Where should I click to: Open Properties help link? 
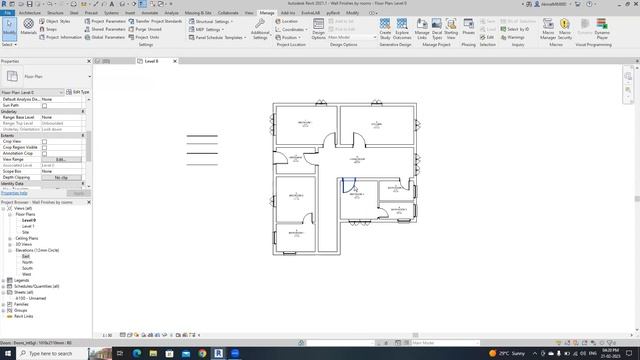(x=14, y=193)
